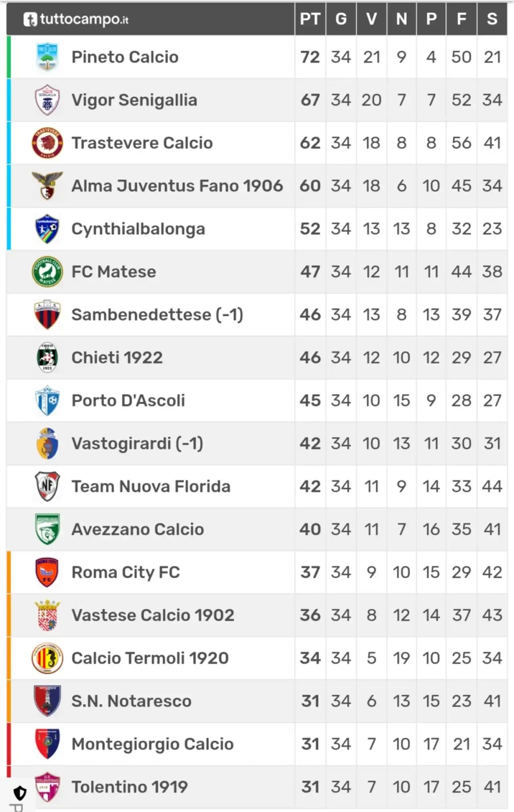Open Montegiorgio Calcio team page
This screenshot has height=812, width=514.
click(153, 744)
